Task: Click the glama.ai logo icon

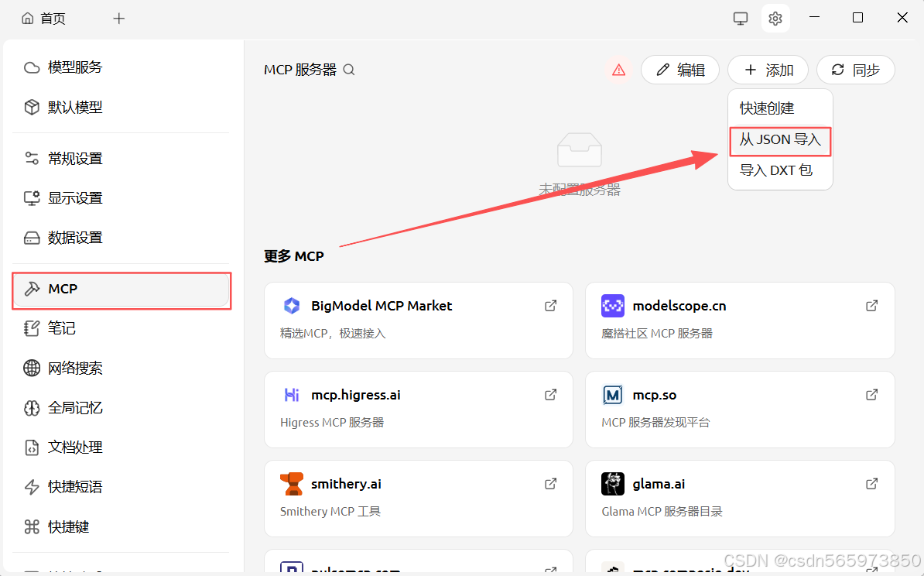Action: pos(613,483)
